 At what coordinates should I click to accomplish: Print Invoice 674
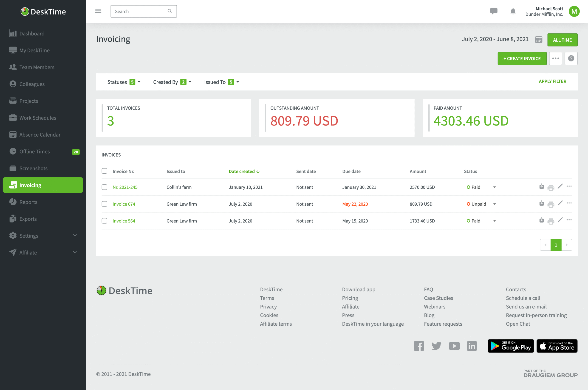click(551, 204)
